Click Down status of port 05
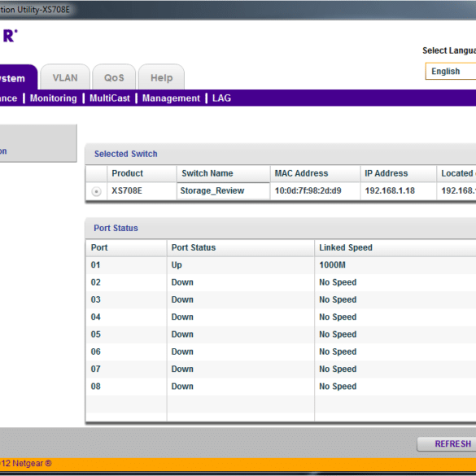 182,334
